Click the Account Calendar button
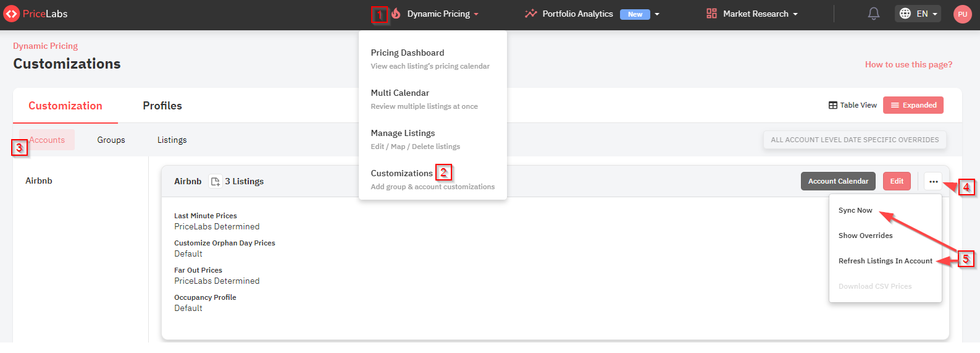Image resolution: width=980 pixels, height=353 pixels. (838, 181)
